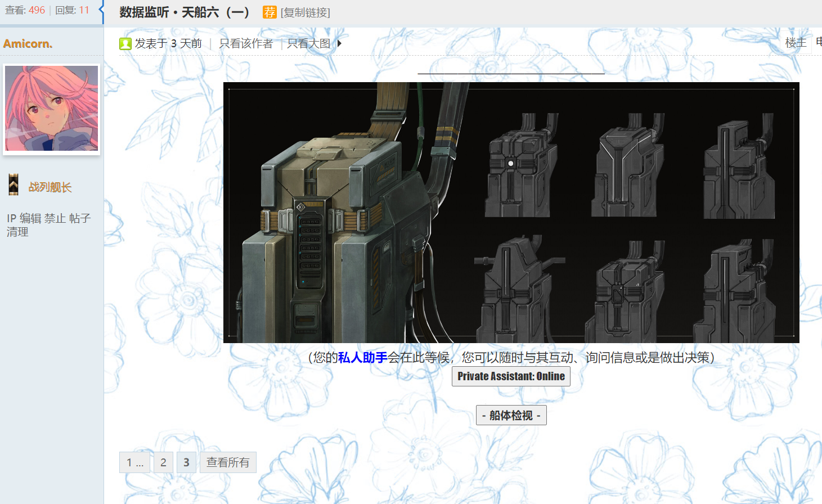Filter posts with 只看该作者

coord(246,43)
